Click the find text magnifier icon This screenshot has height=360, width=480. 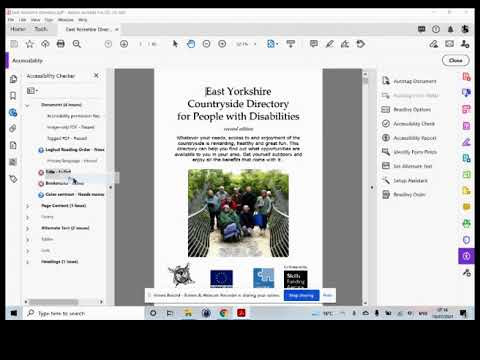pos(77,44)
